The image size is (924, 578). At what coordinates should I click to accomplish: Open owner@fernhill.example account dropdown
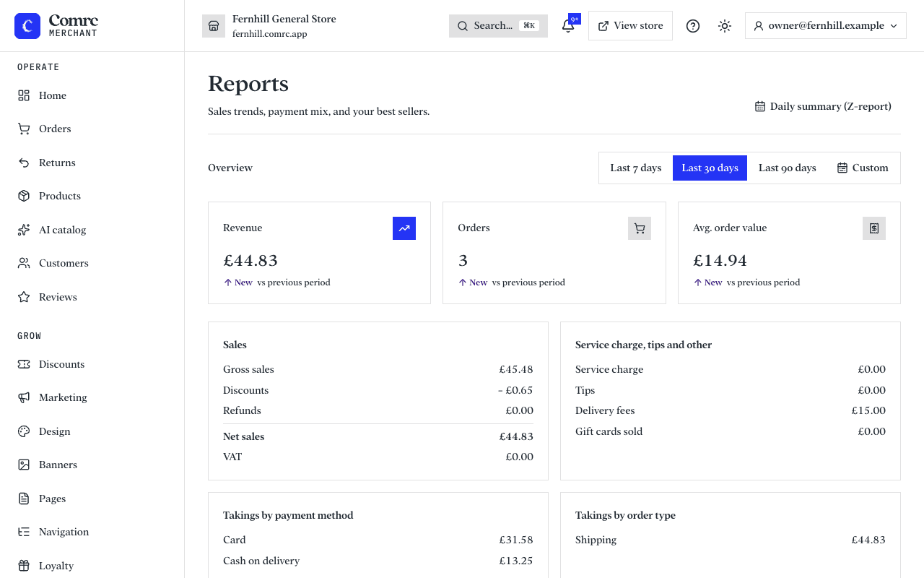826,26
